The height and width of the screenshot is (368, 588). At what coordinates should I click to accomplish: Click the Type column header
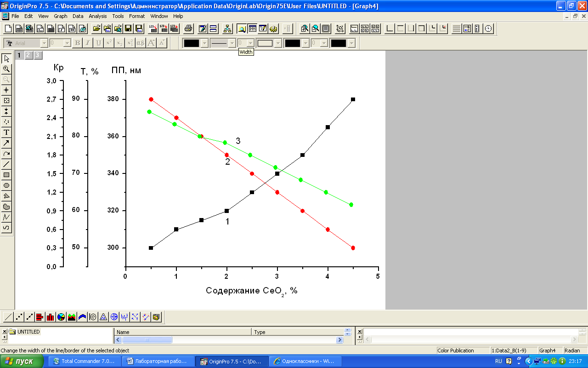tap(297, 332)
